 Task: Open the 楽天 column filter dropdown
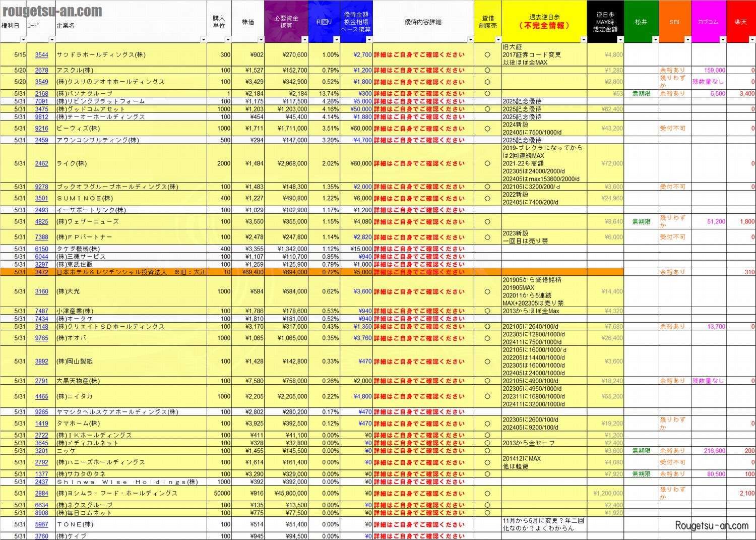752,39
